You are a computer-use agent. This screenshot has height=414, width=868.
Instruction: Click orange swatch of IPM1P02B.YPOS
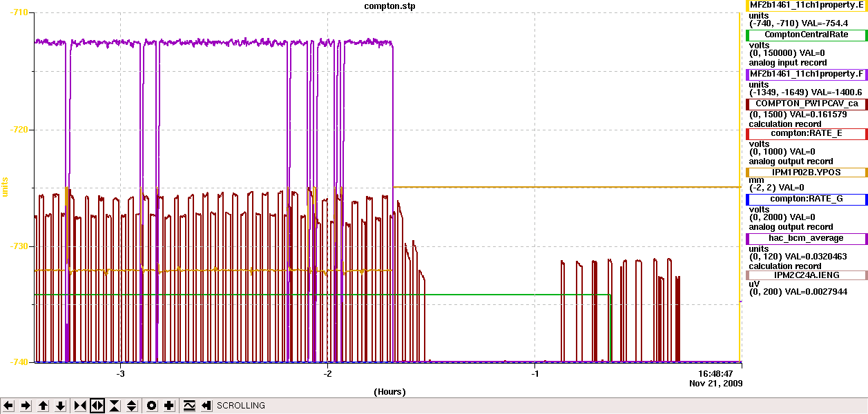point(749,172)
